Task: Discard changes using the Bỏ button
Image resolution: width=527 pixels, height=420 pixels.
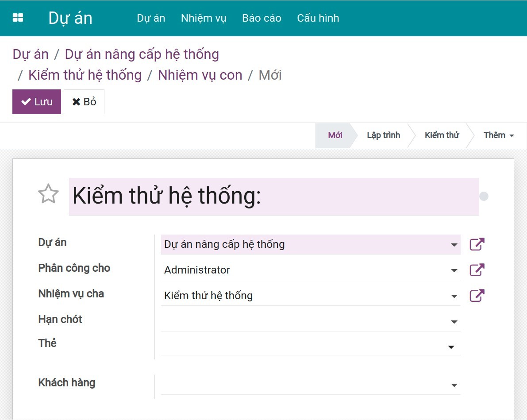Action: point(84,101)
